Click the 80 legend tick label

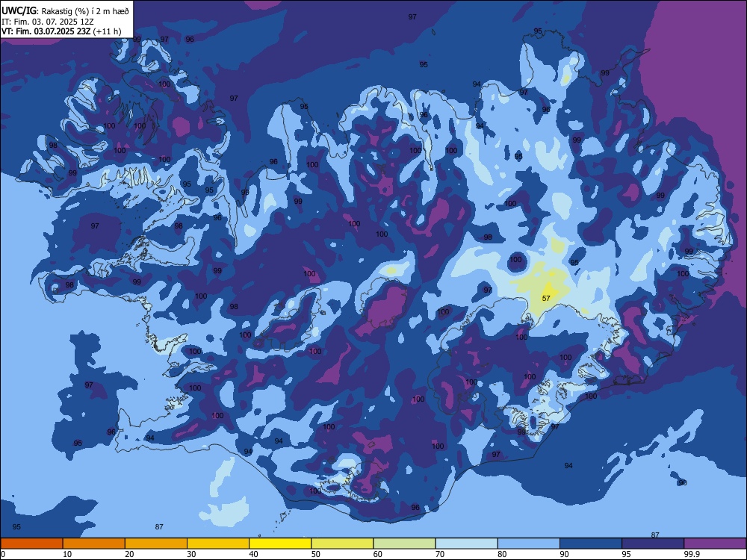coord(502,554)
